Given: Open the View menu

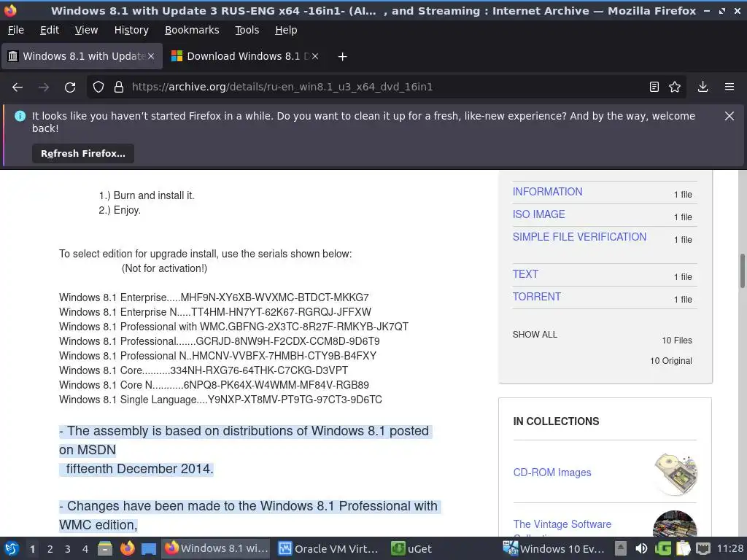Looking at the screenshot, I should tap(86, 30).
